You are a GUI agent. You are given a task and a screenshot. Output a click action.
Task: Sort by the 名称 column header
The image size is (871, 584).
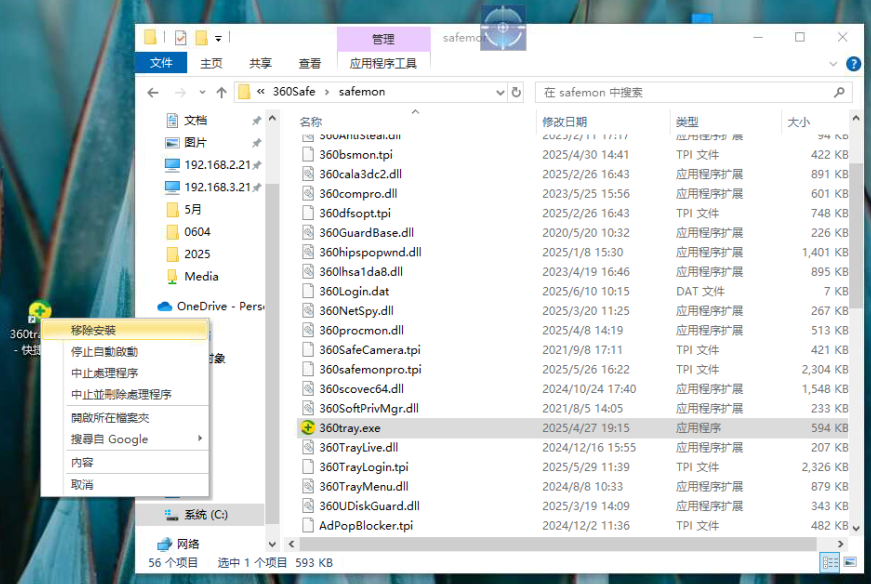pos(311,122)
